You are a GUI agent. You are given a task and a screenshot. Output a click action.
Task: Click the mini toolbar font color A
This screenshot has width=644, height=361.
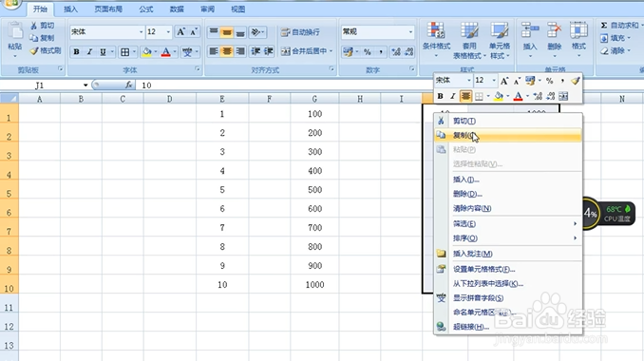[x=518, y=96]
